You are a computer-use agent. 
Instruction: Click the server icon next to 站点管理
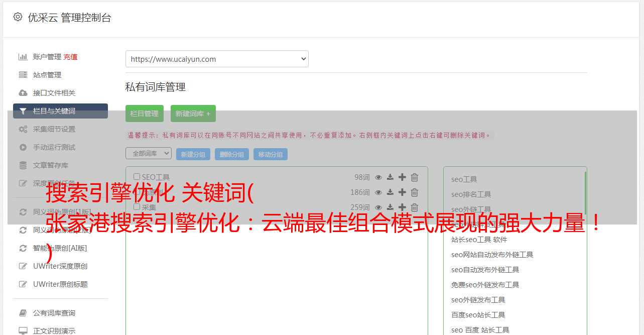tap(23, 75)
